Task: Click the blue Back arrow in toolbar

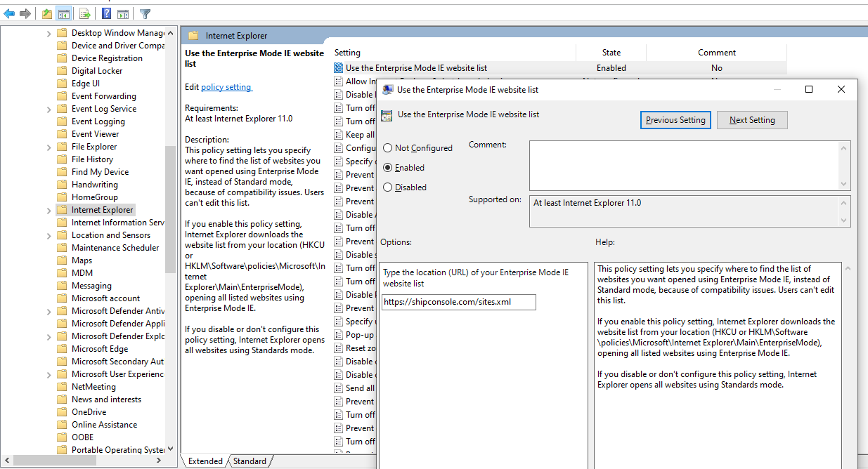Action: 9,13
